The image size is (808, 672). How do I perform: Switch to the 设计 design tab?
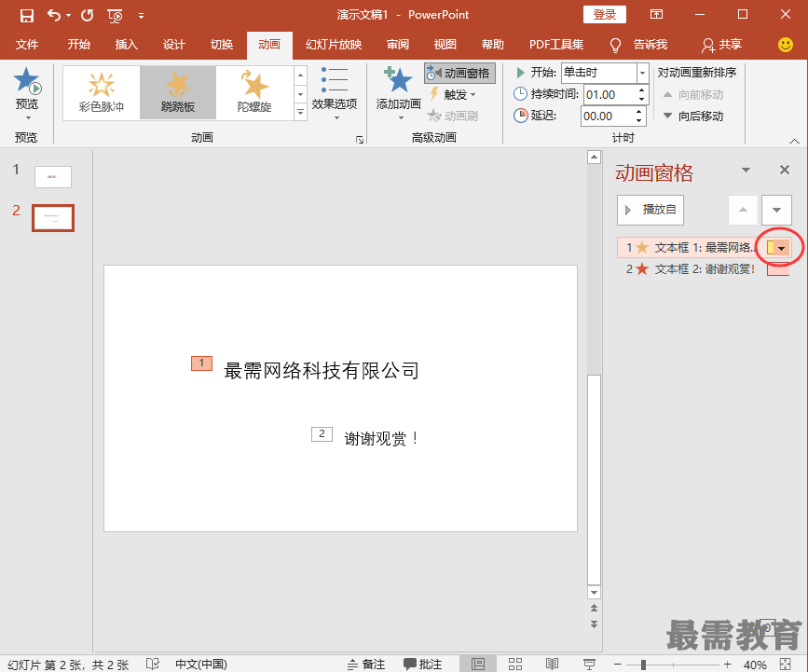pyautogui.click(x=173, y=45)
